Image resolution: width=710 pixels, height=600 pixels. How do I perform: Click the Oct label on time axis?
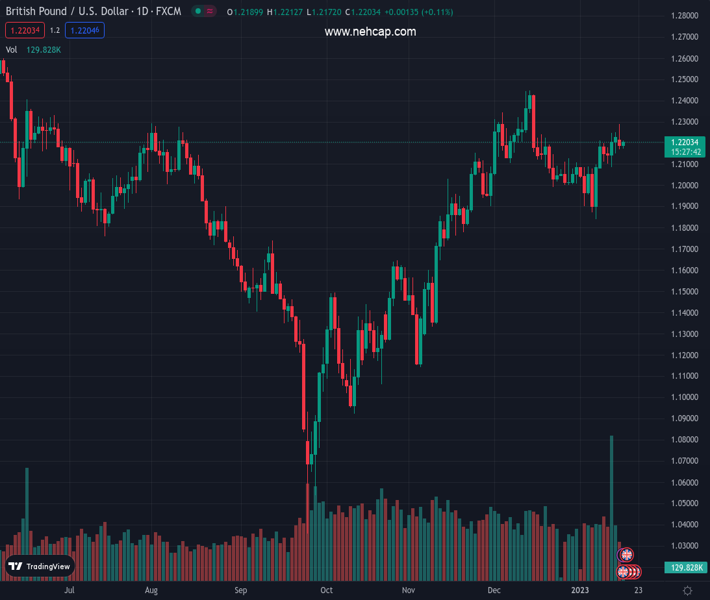point(326,590)
